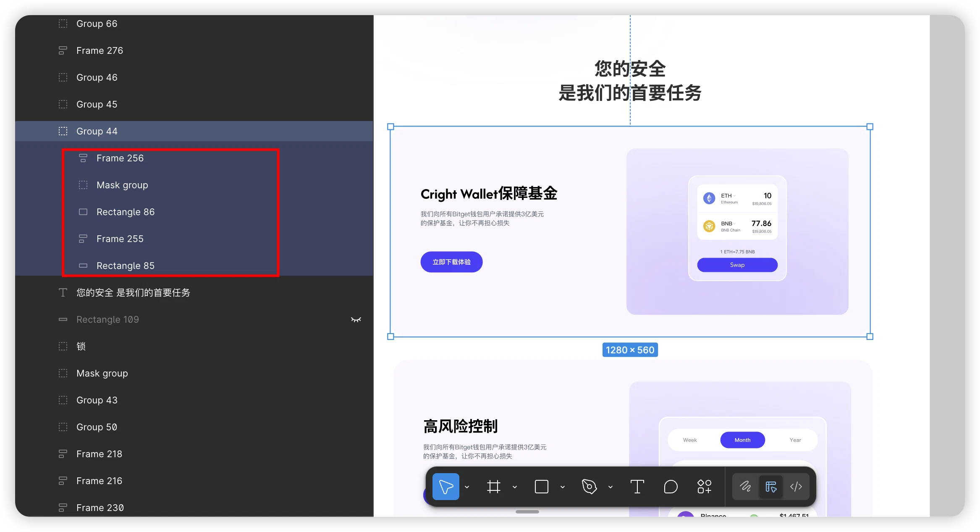This screenshot has height=532, width=980.
Task: Click the Ethereum coin icon in swap card
Action: 709,198
